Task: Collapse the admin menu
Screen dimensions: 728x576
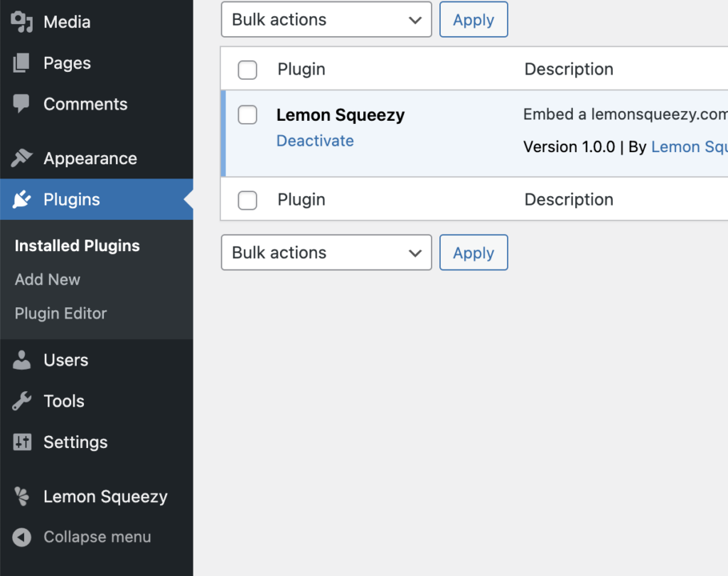Action: click(x=82, y=537)
